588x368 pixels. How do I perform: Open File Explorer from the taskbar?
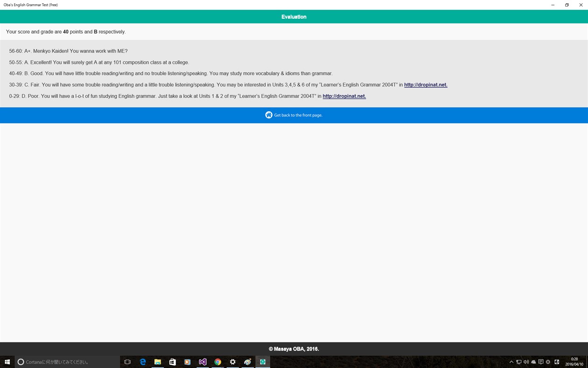[x=157, y=361]
